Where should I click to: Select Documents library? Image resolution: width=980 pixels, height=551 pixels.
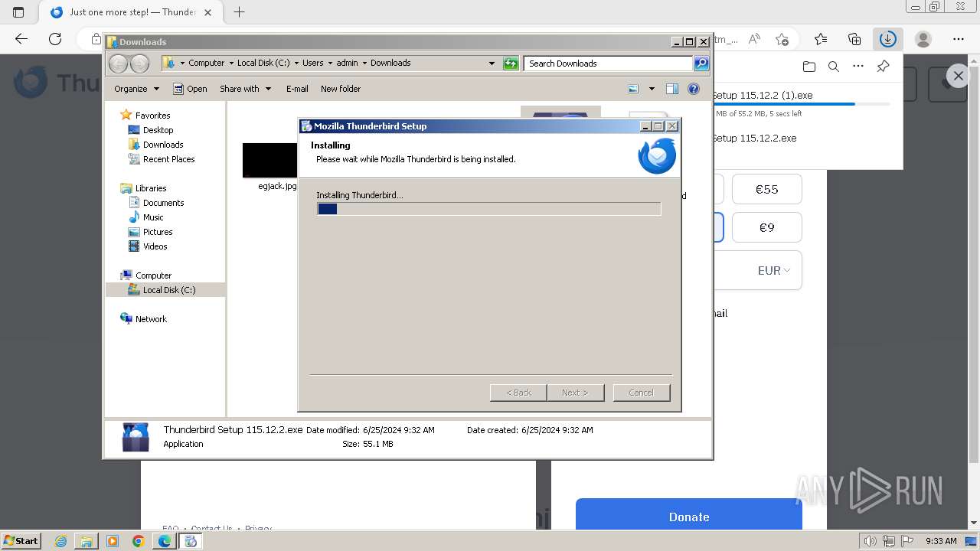[x=163, y=203]
